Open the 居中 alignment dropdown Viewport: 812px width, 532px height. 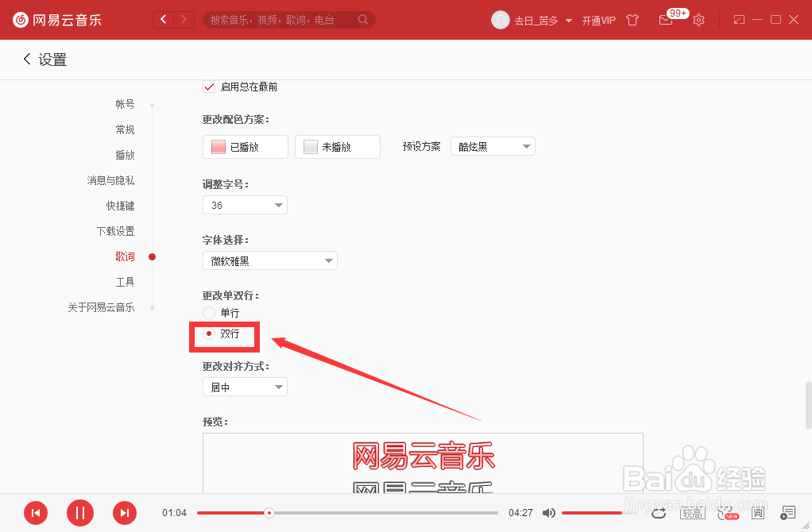point(245,387)
